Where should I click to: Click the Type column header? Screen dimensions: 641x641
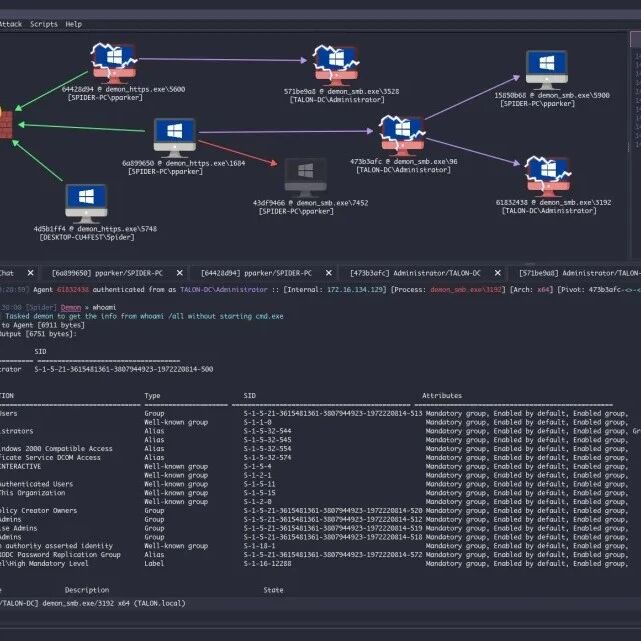[152, 396]
